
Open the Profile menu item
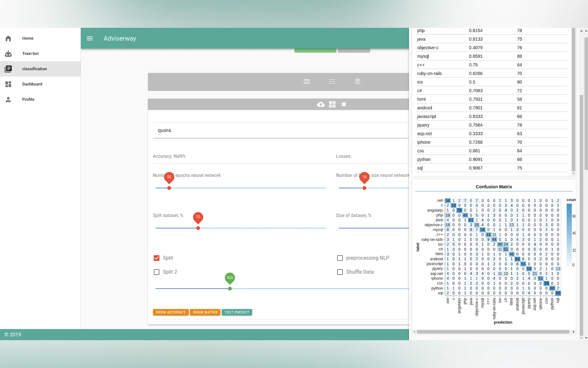pos(28,99)
